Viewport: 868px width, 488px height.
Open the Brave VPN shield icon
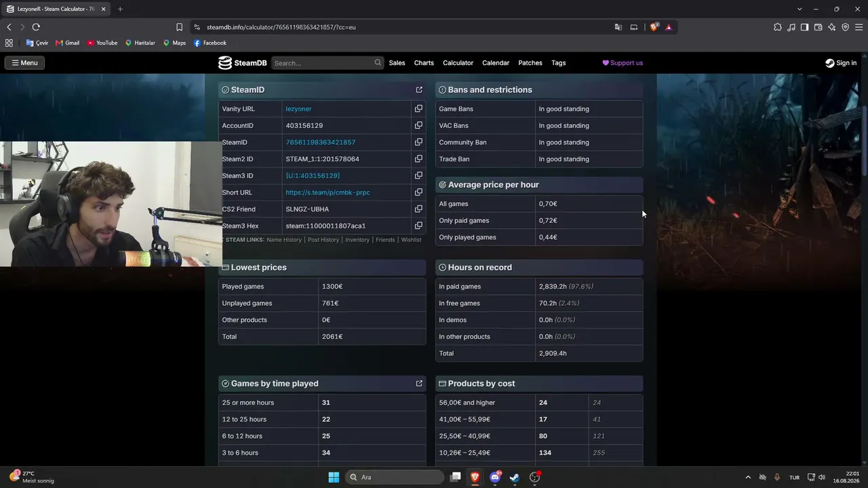click(x=845, y=27)
